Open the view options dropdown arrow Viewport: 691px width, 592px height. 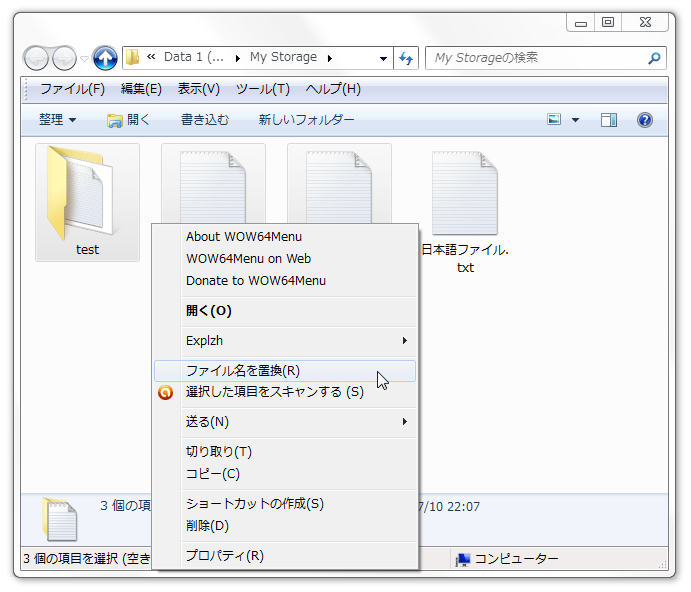[x=576, y=120]
